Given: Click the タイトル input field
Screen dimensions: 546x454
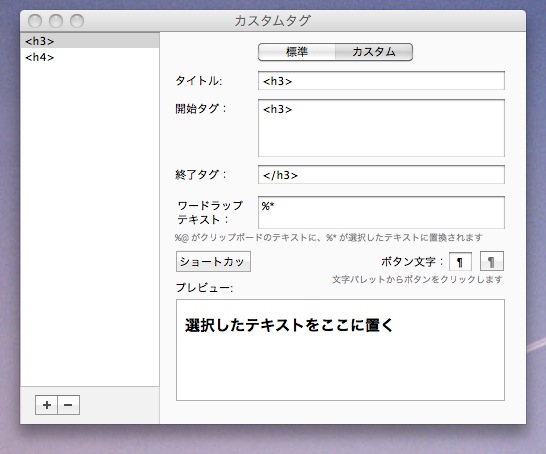Looking at the screenshot, I should tap(381, 81).
